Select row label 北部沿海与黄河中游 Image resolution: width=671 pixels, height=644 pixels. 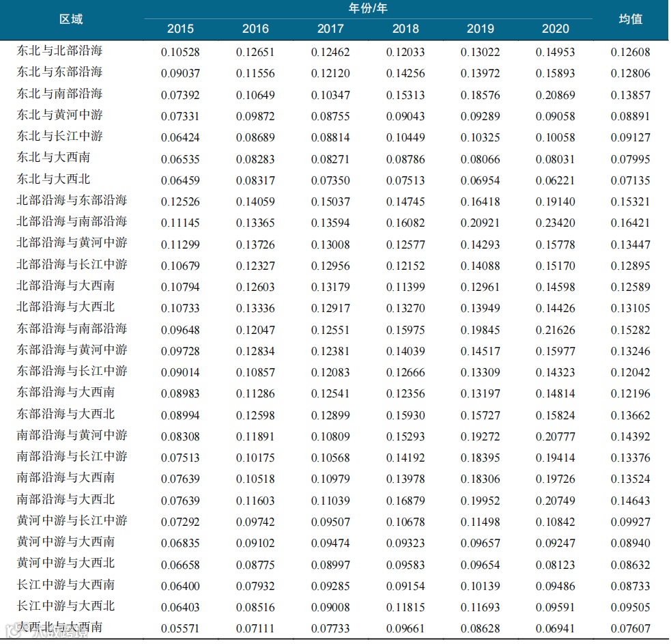pos(72,243)
